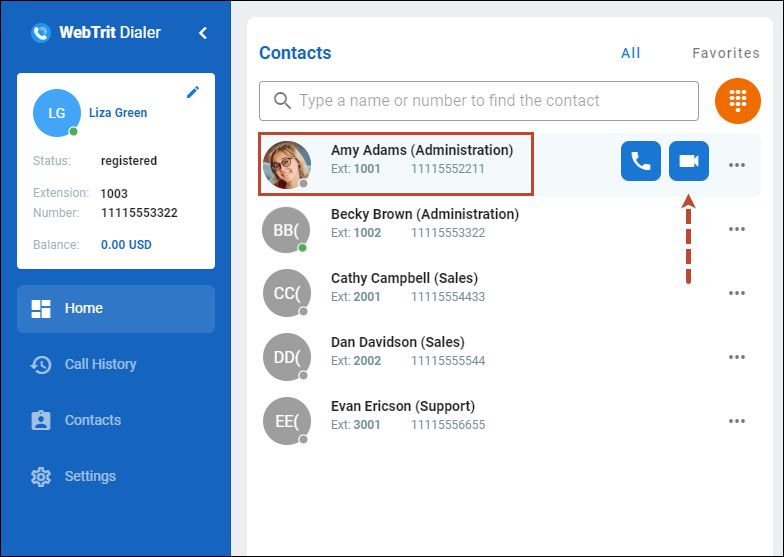The width and height of the screenshot is (784, 557).
Task: Select Evan Ericson (Support) name
Action: point(403,406)
